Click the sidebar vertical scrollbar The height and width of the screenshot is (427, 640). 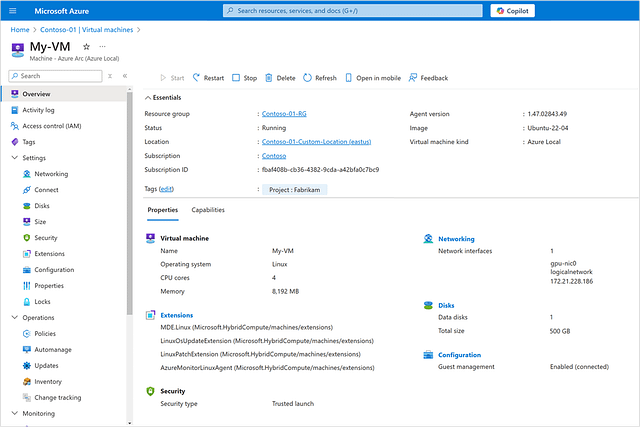click(130, 200)
